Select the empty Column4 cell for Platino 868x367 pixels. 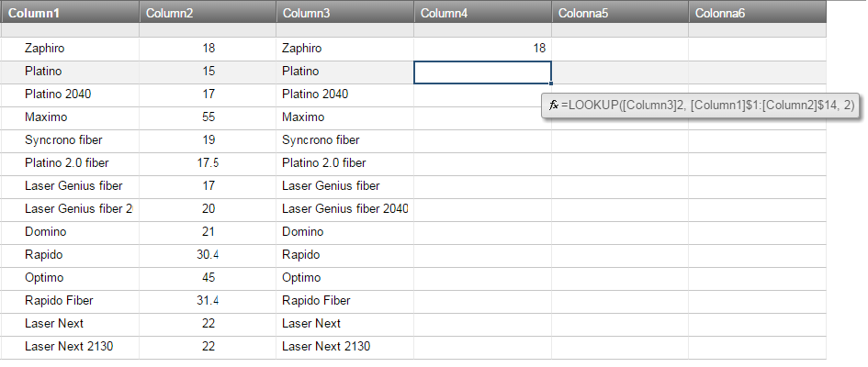(483, 72)
